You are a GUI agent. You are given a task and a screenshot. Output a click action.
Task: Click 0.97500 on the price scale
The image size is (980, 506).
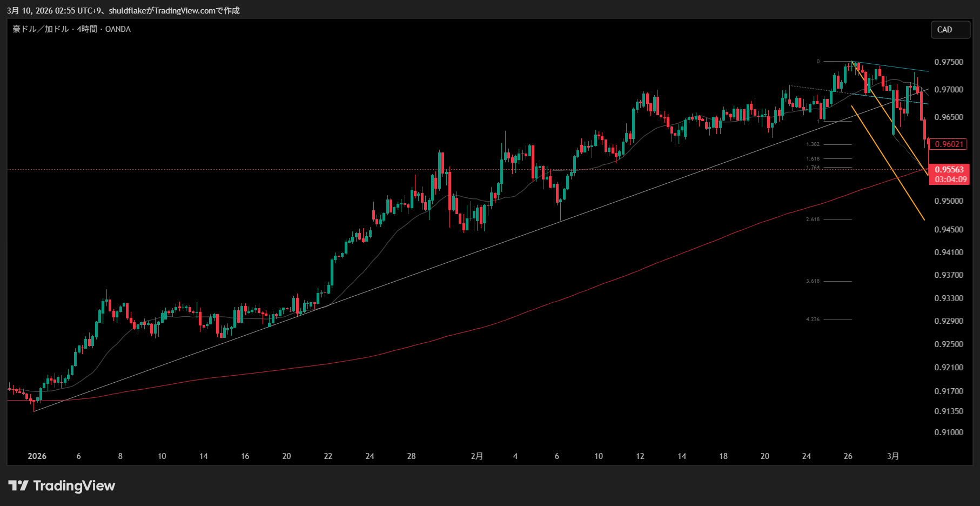(949, 62)
